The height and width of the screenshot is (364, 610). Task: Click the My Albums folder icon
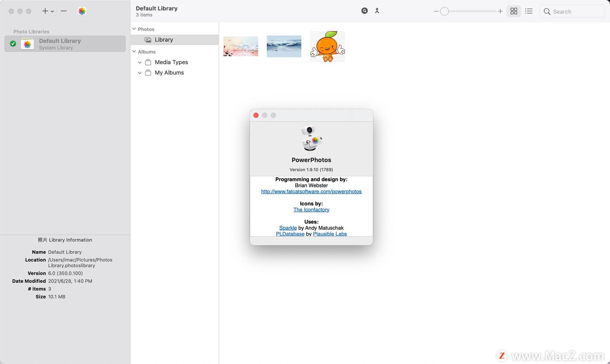click(x=148, y=73)
